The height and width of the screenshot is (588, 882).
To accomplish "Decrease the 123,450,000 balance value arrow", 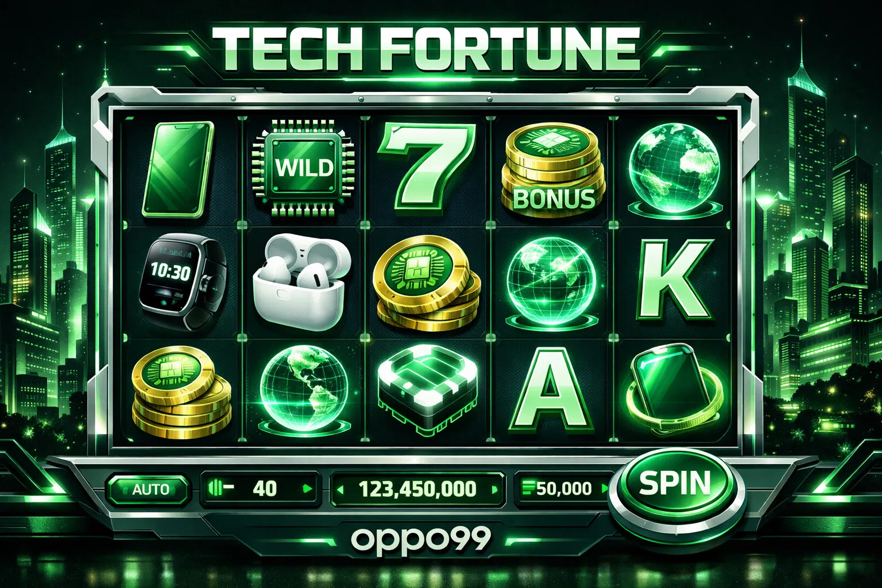I will (340, 490).
